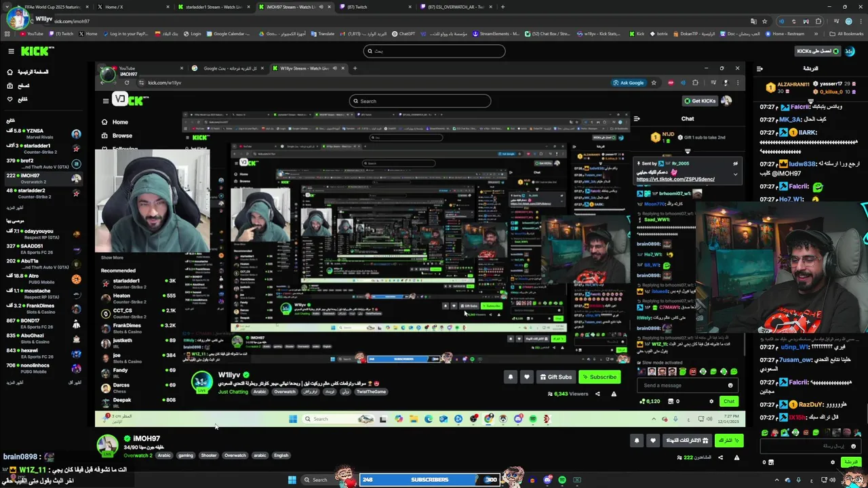
Task: Open the Kick shop icon below chat
Action: (x=770, y=462)
